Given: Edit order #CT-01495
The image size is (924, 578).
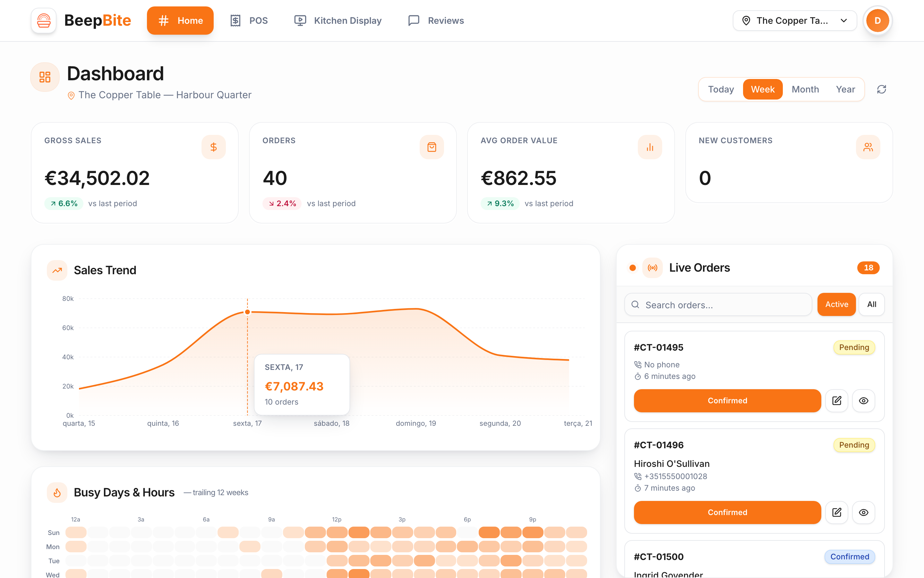Looking at the screenshot, I should pos(836,401).
